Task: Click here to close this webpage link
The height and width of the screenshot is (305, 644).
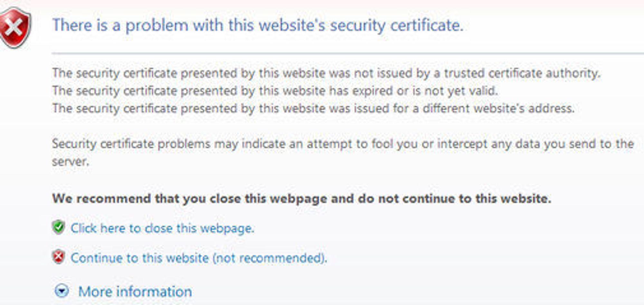Action: [163, 228]
